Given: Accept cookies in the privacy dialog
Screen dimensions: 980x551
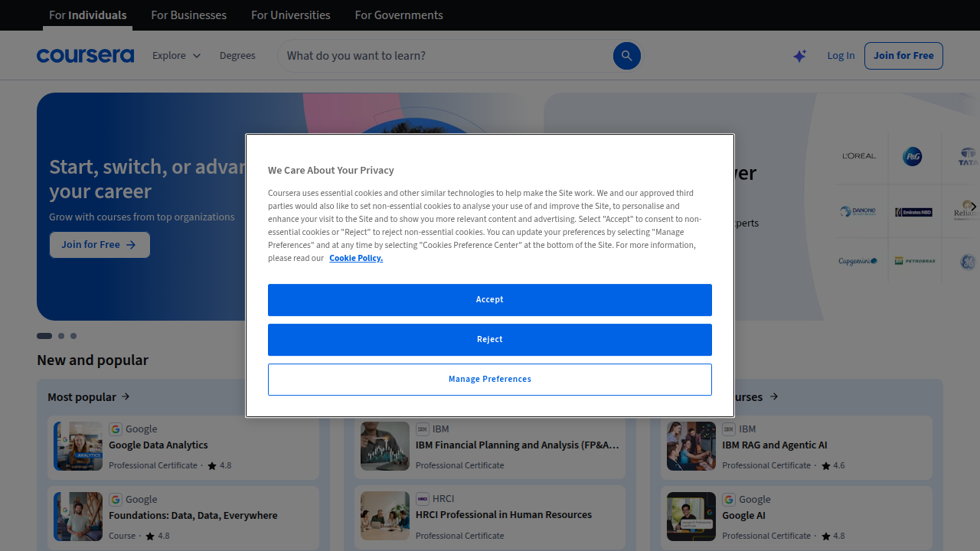Looking at the screenshot, I should point(490,300).
